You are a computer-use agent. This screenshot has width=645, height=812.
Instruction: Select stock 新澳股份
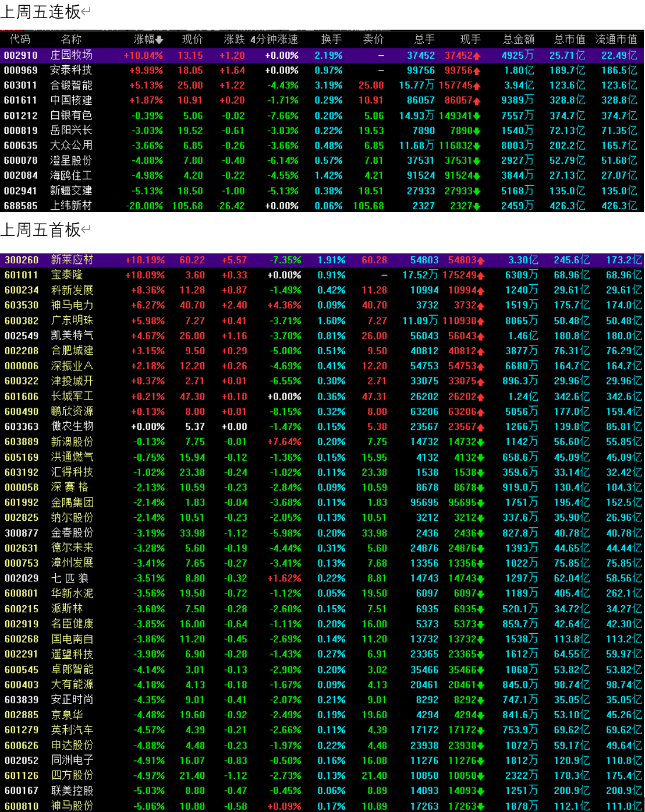click(x=72, y=442)
